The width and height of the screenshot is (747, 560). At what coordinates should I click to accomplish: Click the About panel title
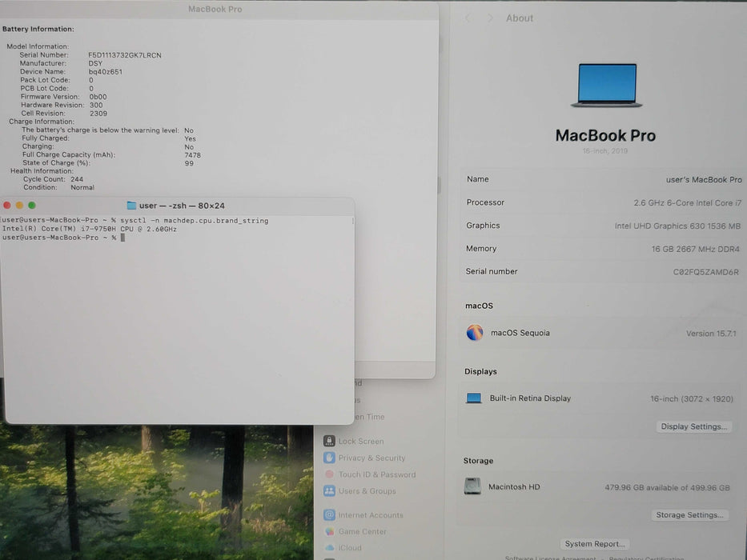[x=520, y=18]
